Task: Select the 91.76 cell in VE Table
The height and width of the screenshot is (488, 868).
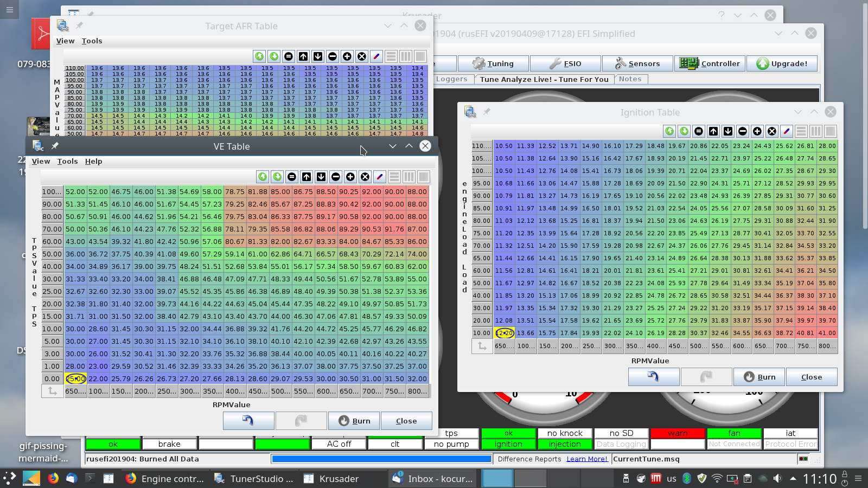Action: (x=394, y=229)
